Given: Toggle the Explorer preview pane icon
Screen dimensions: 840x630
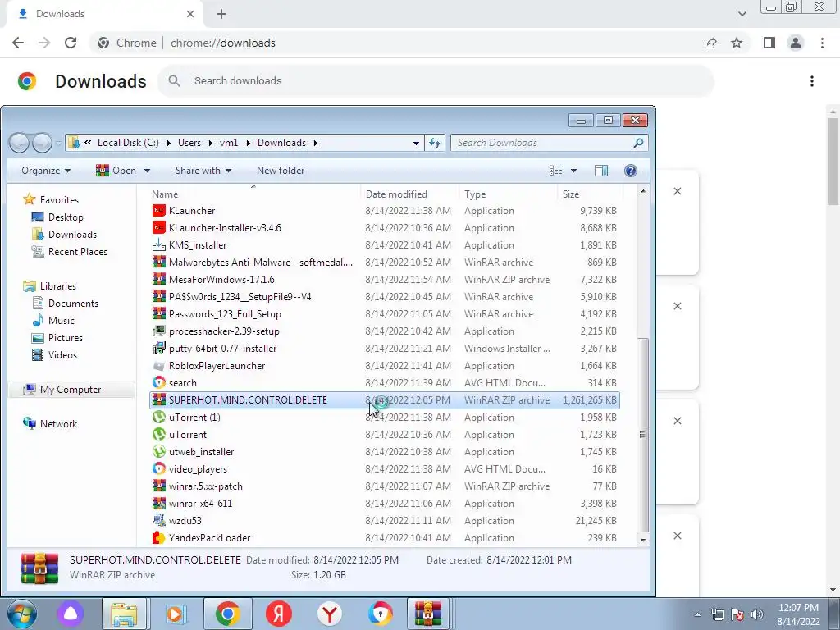Looking at the screenshot, I should (x=601, y=171).
